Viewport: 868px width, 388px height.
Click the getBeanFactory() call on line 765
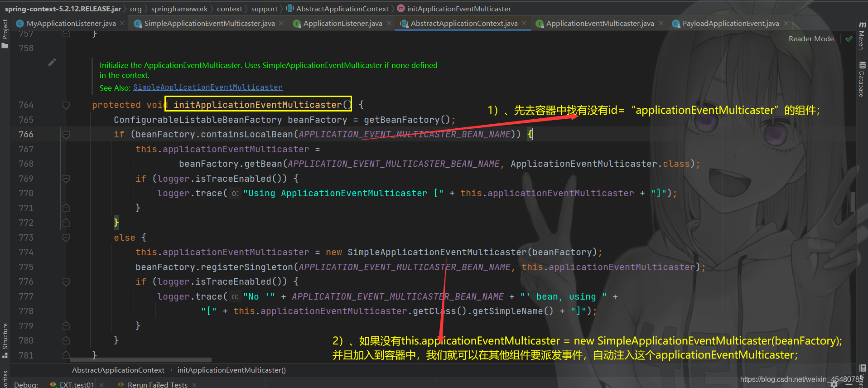tap(407, 120)
